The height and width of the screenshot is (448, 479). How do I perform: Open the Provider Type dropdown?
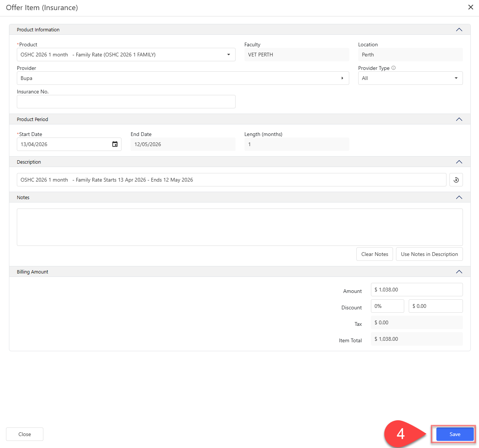[x=456, y=78]
